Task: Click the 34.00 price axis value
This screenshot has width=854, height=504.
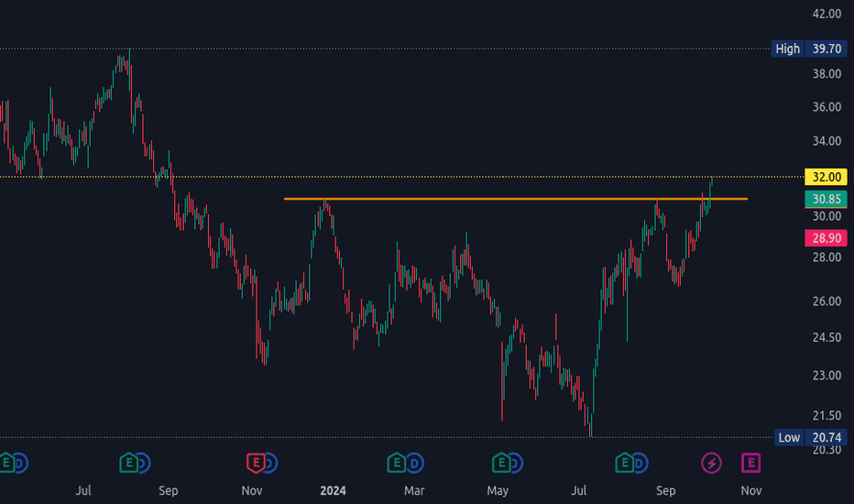Action: (827, 141)
